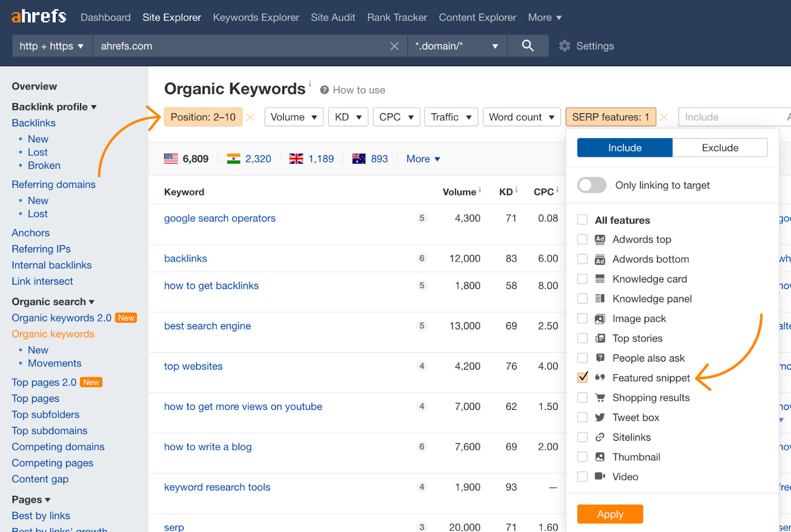Click the How to use help icon
791x532 pixels.
[x=324, y=90]
